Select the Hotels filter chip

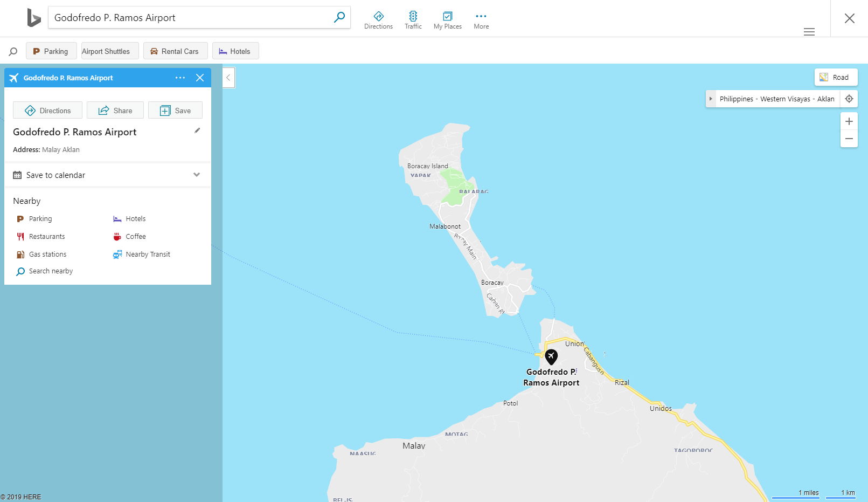pos(235,51)
